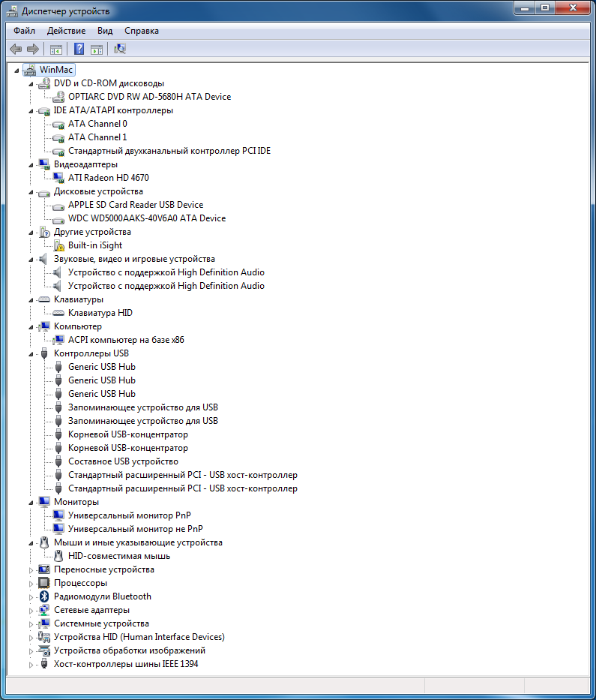
Task: Click the HID-compatible mouse icon
Action: click(x=58, y=556)
